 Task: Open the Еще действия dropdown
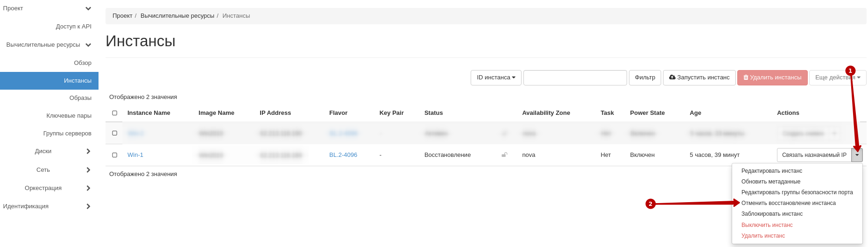(838, 78)
